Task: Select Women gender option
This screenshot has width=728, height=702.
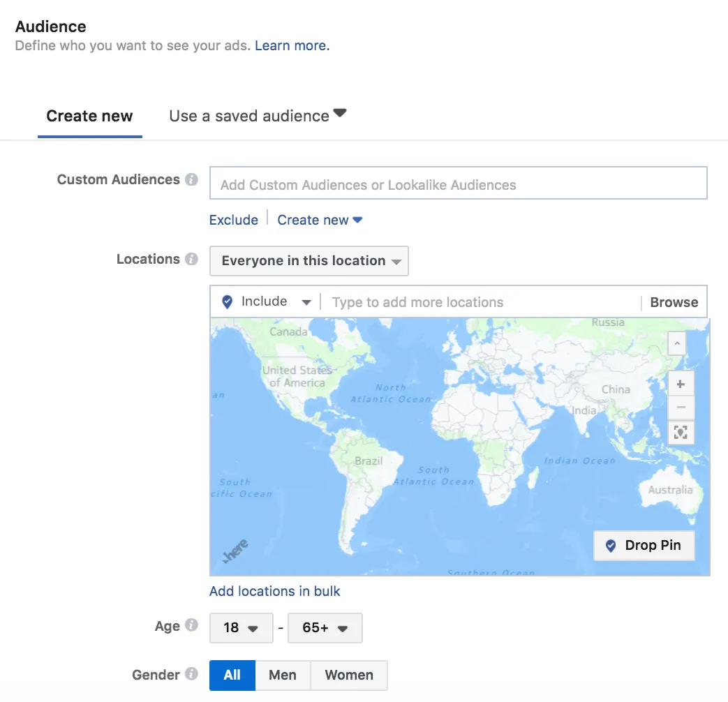Action: pyautogui.click(x=349, y=675)
